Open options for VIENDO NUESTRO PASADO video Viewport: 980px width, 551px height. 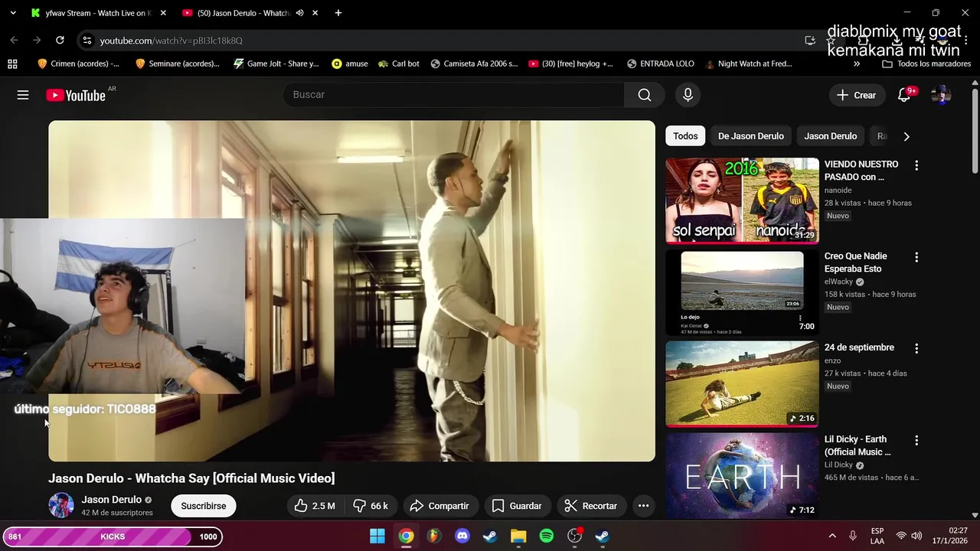coord(916,165)
